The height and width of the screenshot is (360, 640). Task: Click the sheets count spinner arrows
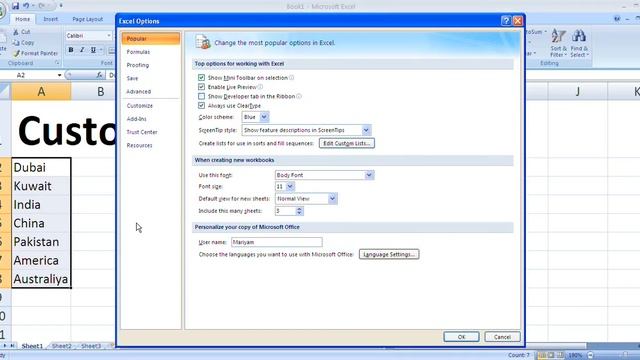pos(299,211)
